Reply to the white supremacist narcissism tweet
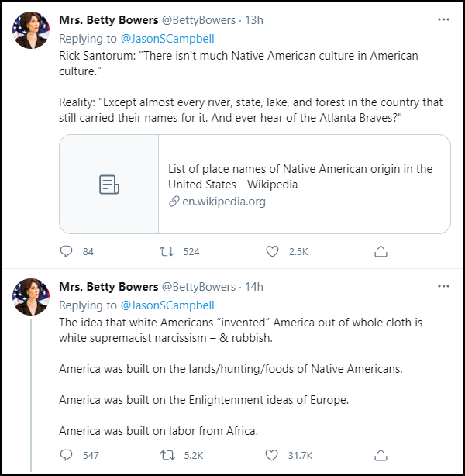 point(66,455)
